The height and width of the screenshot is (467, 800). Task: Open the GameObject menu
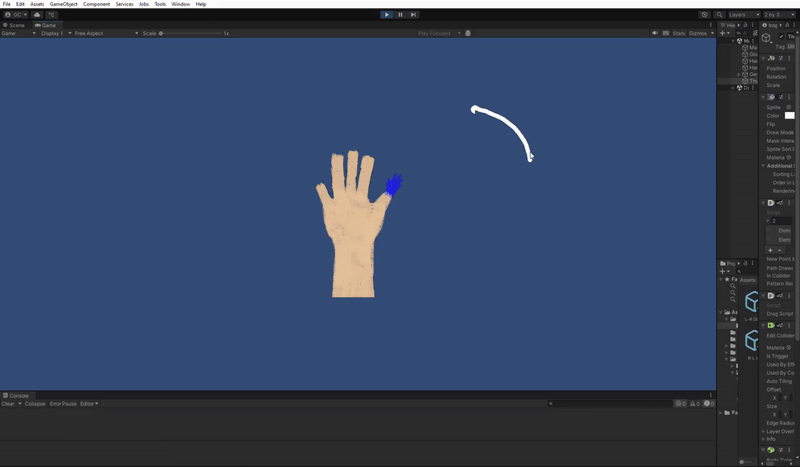(63, 4)
